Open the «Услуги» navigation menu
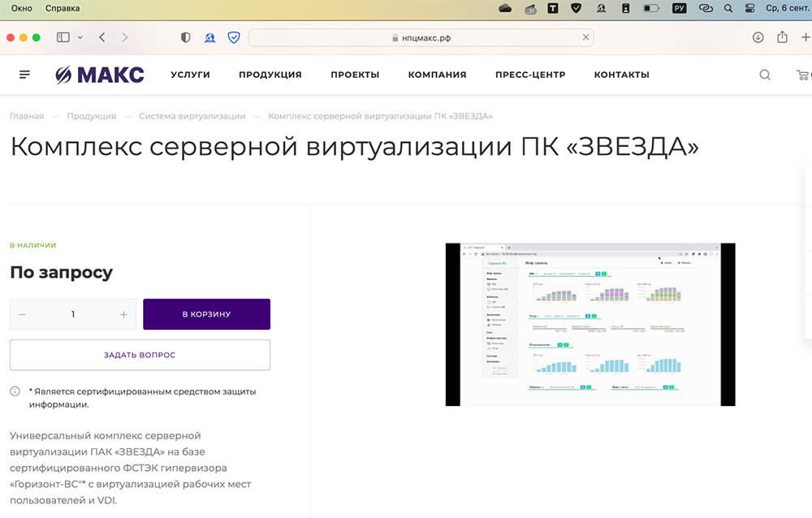Viewport: 812px width, 518px height. click(190, 75)
